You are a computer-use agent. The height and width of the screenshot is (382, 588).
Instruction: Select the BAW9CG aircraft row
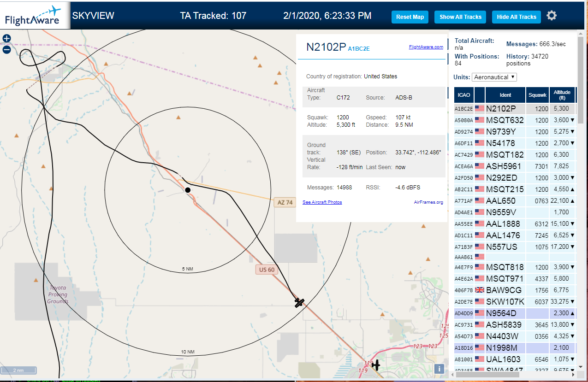coord(515,290)
